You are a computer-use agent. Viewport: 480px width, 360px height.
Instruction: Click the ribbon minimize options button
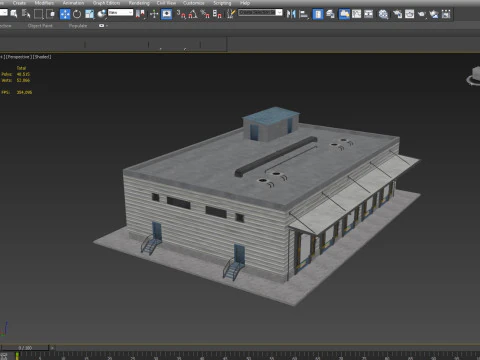103,26
